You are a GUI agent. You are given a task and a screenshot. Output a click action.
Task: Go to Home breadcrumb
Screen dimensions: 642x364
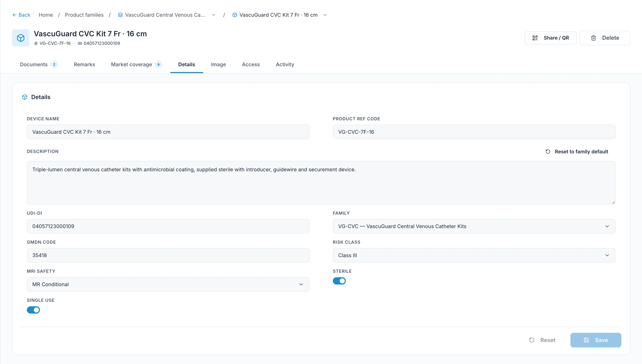46,15
